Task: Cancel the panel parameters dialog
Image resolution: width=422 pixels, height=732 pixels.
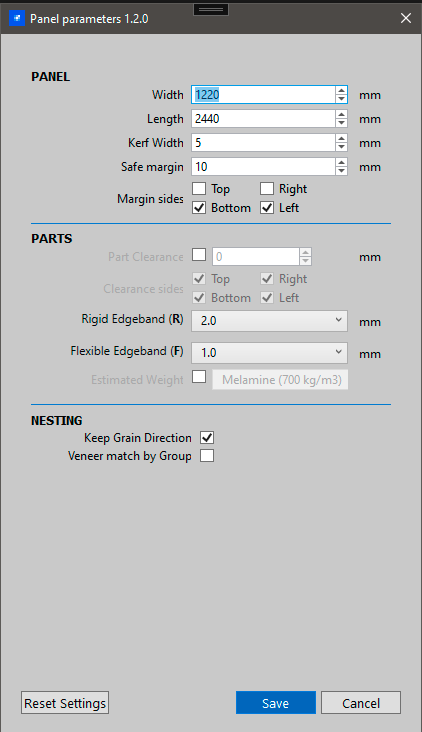Action: 361,703
